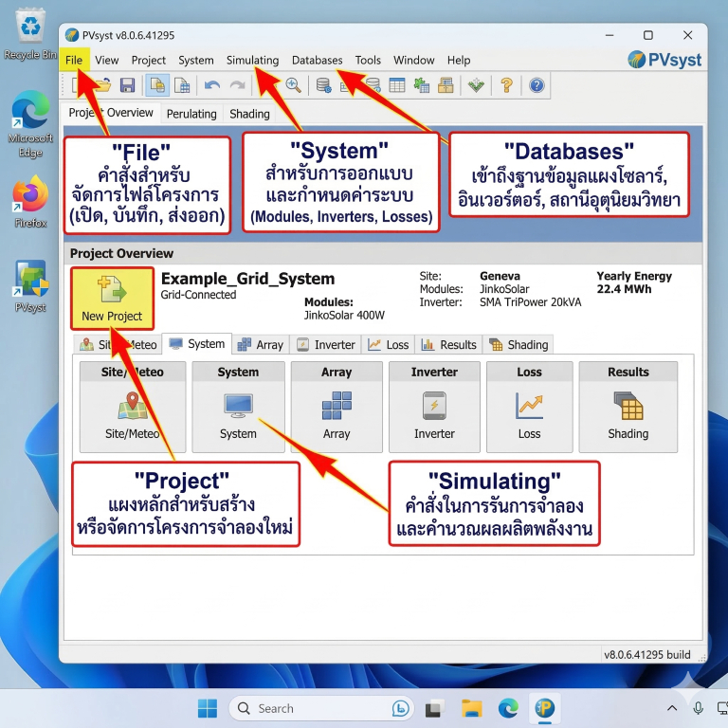This screenshot has width=728, height=728.
Task: Click the Undo arrow in toolbar
Action: (212, 85)
